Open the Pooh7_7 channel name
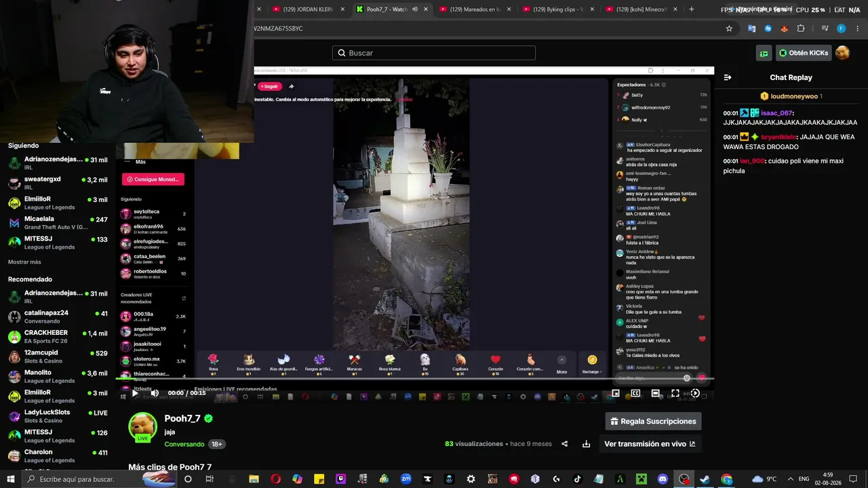This screenshot has width=868, height=488. coord(182,419)
